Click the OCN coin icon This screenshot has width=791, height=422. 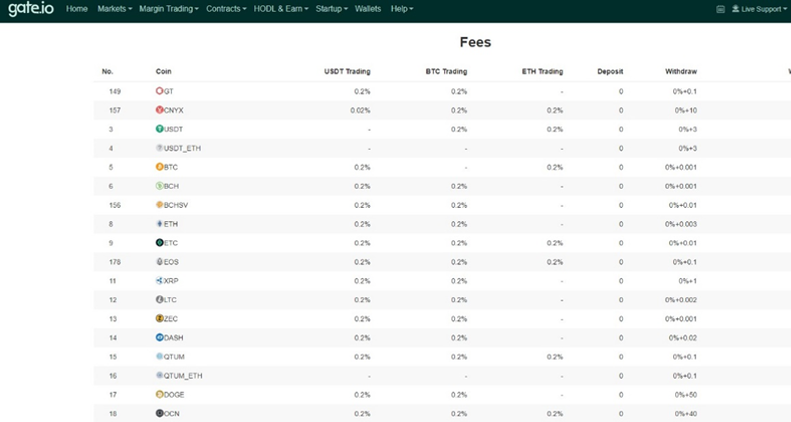click(159, 413)
